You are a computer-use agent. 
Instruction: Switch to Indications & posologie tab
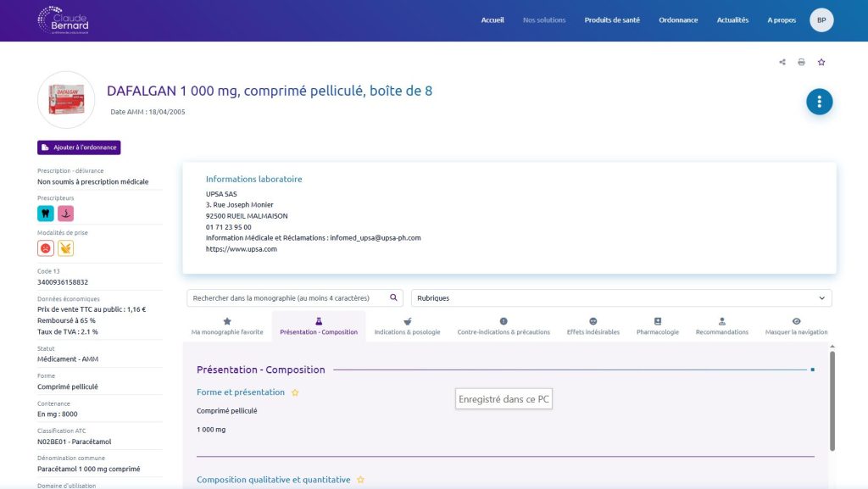point(407,326)
